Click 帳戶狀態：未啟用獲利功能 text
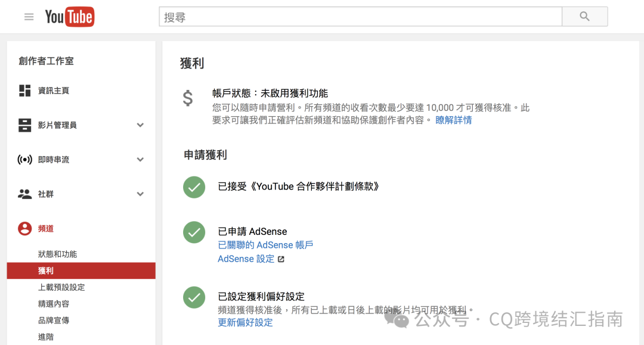 click(x=270, y=94)
